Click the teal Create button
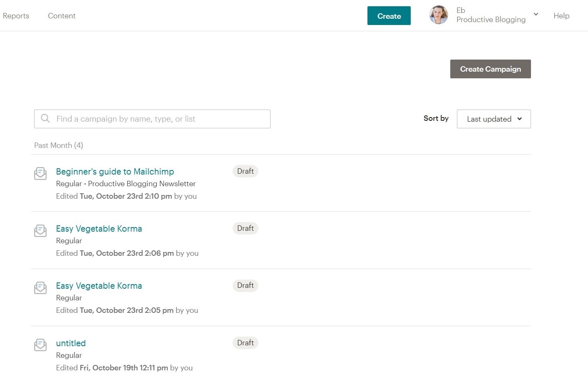 [389, 15]
